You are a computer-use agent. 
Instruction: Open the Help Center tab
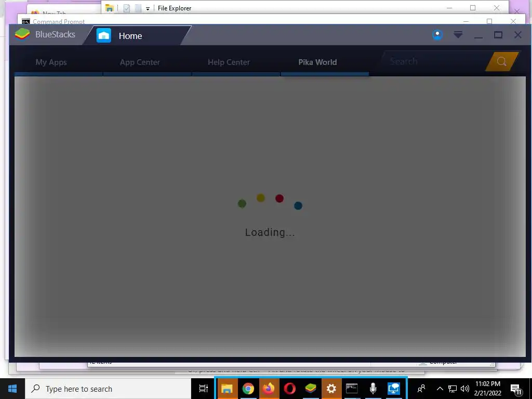pyautogui.click(x=229, y=62)
